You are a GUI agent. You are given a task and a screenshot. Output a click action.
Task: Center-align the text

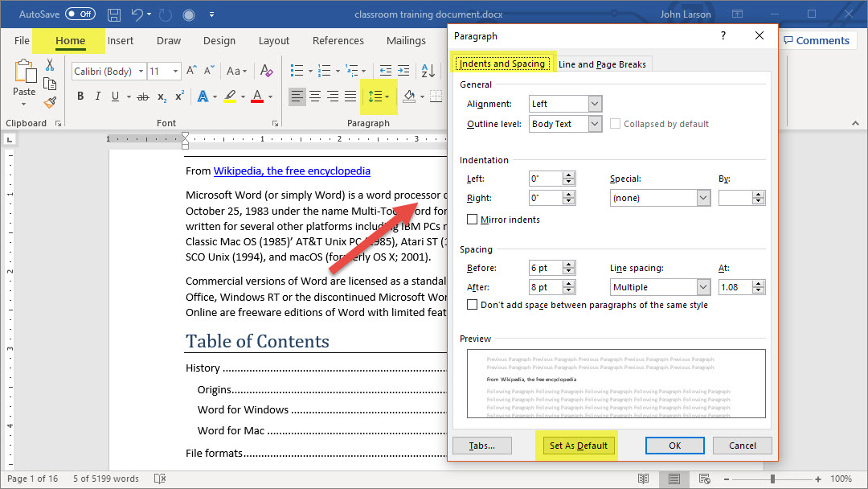click(315, 97)
